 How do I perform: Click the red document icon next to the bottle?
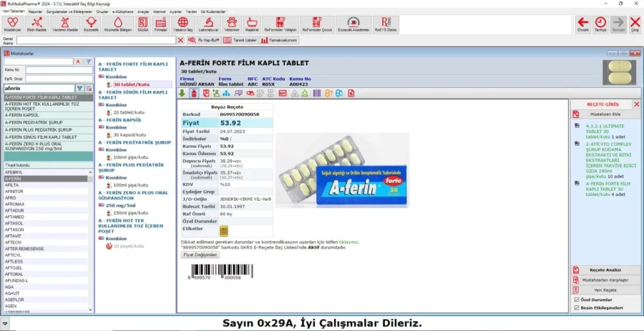tap(206, 94)
